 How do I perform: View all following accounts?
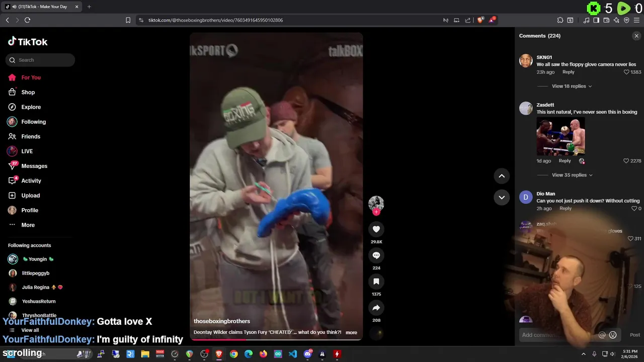(x=30, y=330)
